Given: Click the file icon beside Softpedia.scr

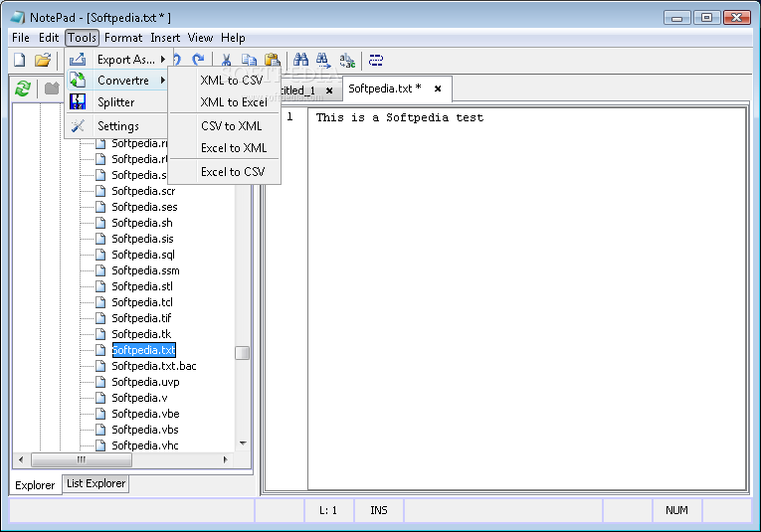Looking at the screenshot, I should click(x=100, y=191).
